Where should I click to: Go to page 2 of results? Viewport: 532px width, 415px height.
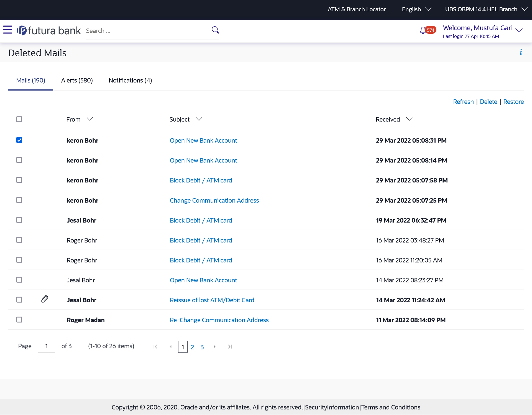(192, 347)
